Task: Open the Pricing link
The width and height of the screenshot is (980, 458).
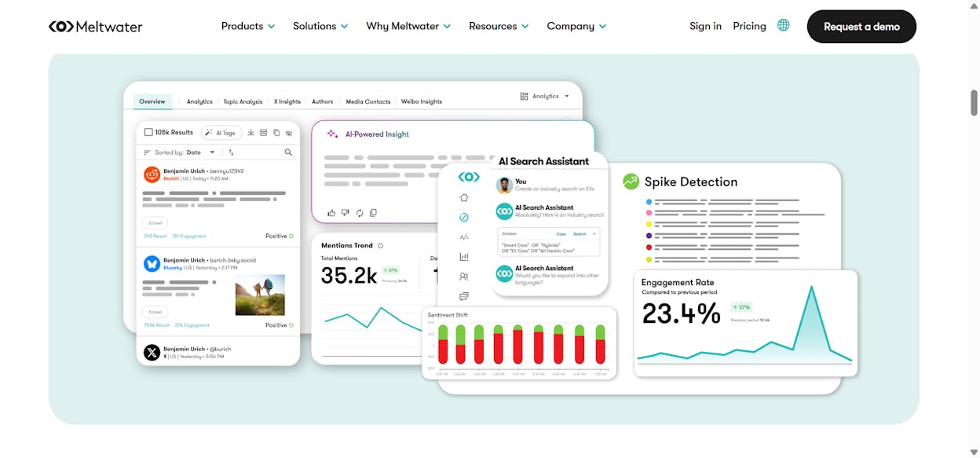Action: click(x=749, y=26)
